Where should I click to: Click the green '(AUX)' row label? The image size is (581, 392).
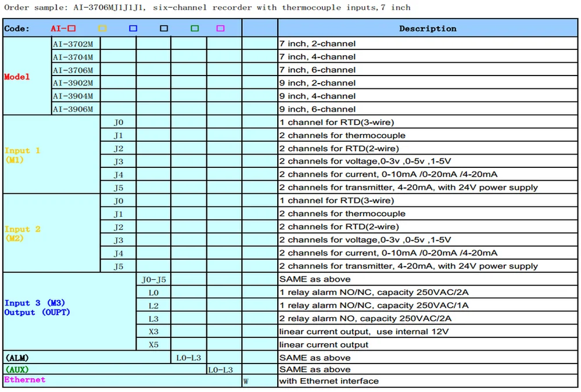pyautogui.click(x=17, y=369)
